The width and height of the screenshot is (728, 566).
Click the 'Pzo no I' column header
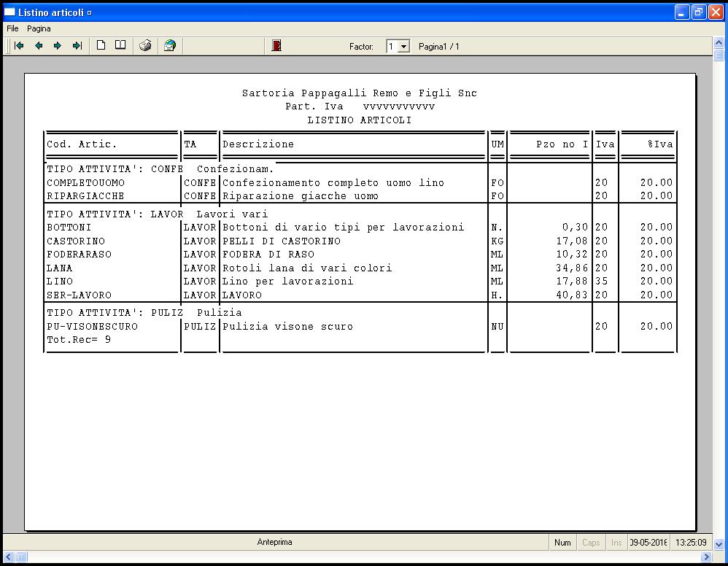[x=562, y=144]
